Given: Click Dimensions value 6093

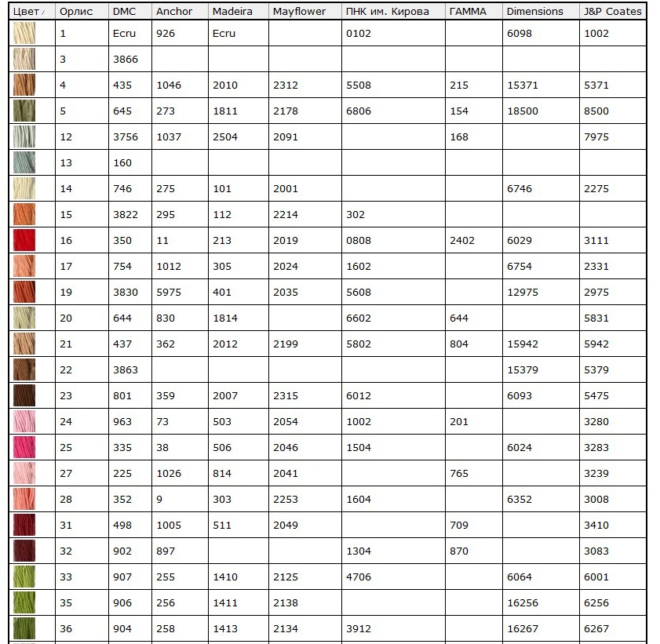Looking at the screenshot, I should tap(520, 395).
